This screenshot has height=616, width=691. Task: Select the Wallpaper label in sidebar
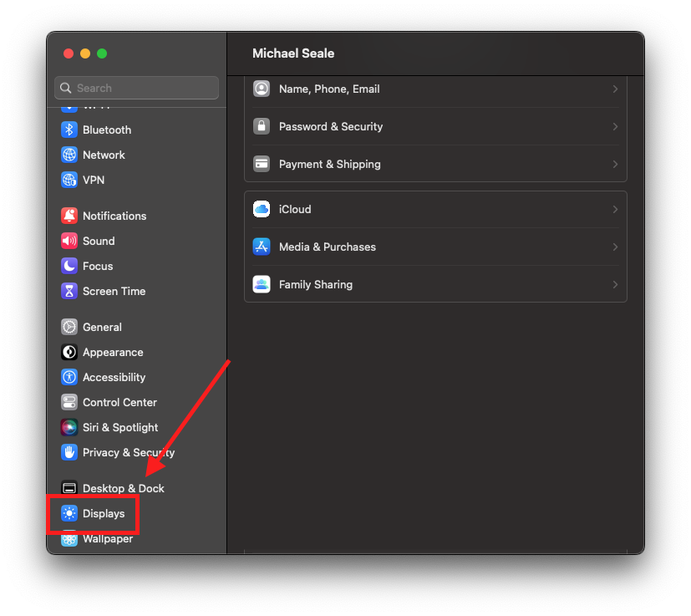108,539
